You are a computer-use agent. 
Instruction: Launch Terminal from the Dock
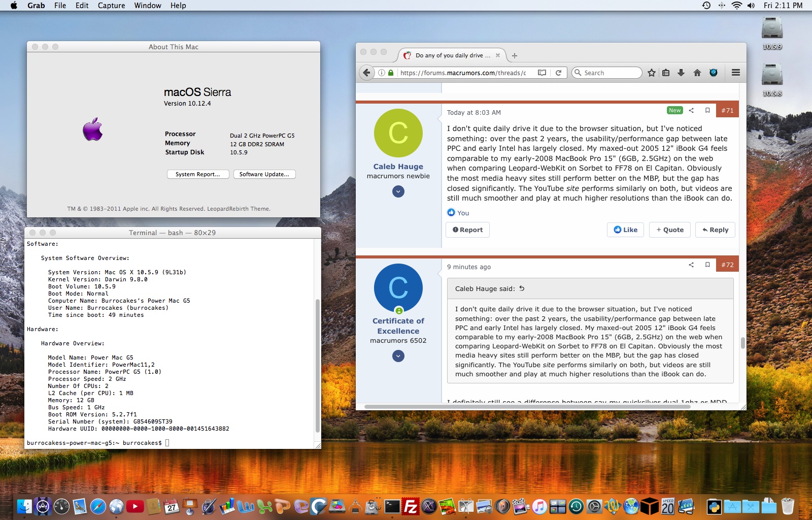point(392,506)
